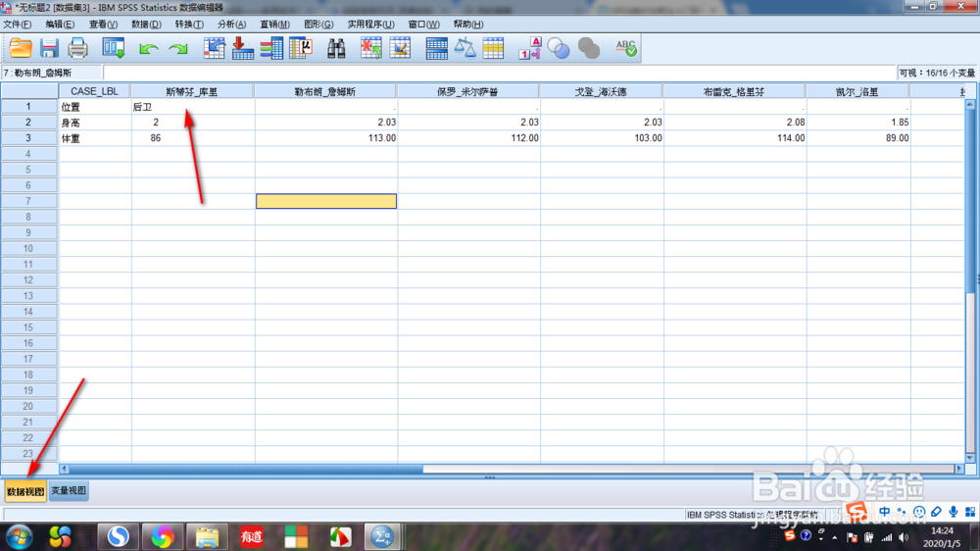Click the horizontal scrollbar right arrow
Viewport: 980px width, 551px height.
pyautogui.click(x=958, y=469)
